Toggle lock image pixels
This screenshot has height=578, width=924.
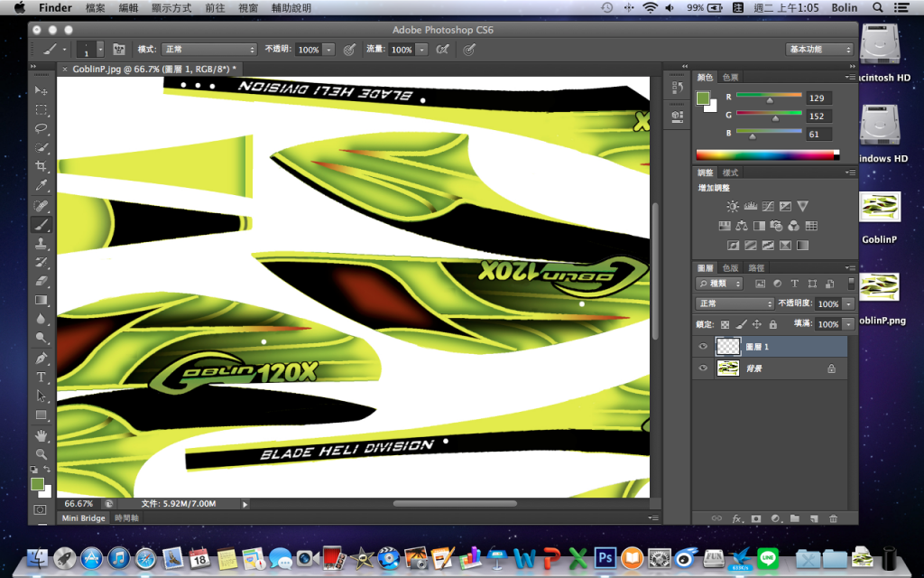coord(742,324)
